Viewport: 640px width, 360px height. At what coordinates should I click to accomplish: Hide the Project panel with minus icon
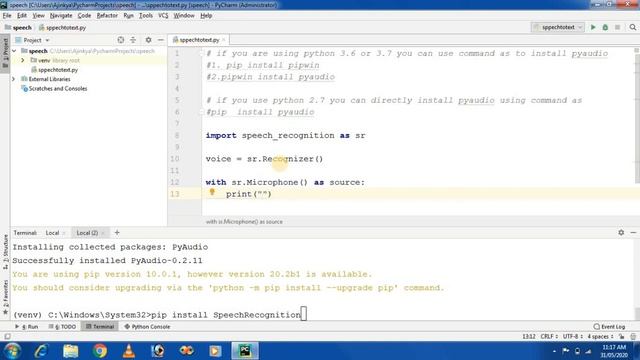pos(160,40)
